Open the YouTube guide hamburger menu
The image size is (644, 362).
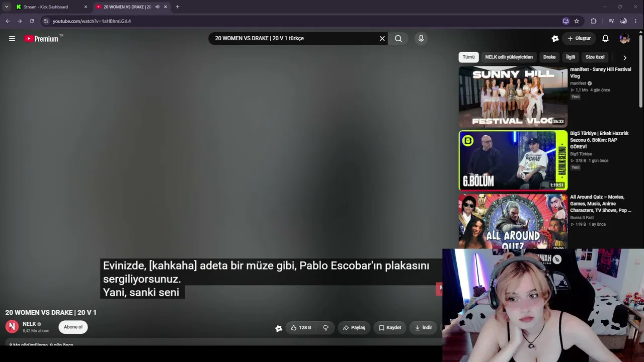click(x=12, y=39)
